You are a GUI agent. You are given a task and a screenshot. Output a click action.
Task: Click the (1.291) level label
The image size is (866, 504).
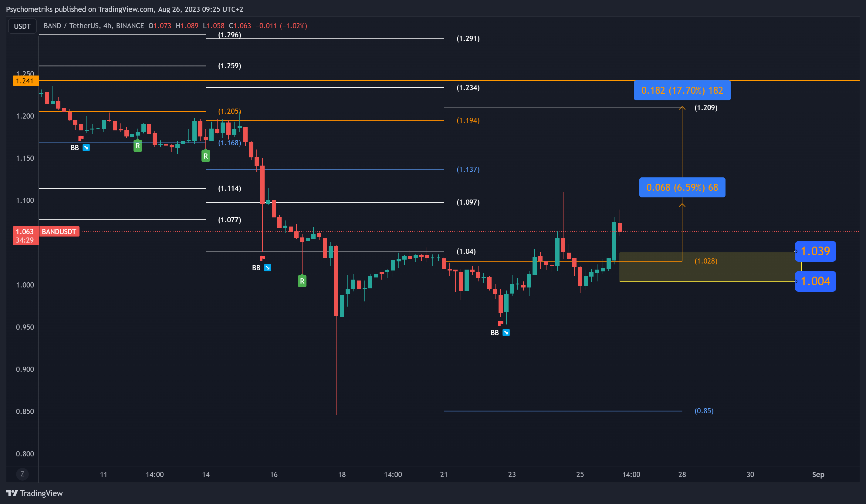click(x=468, y=39)
